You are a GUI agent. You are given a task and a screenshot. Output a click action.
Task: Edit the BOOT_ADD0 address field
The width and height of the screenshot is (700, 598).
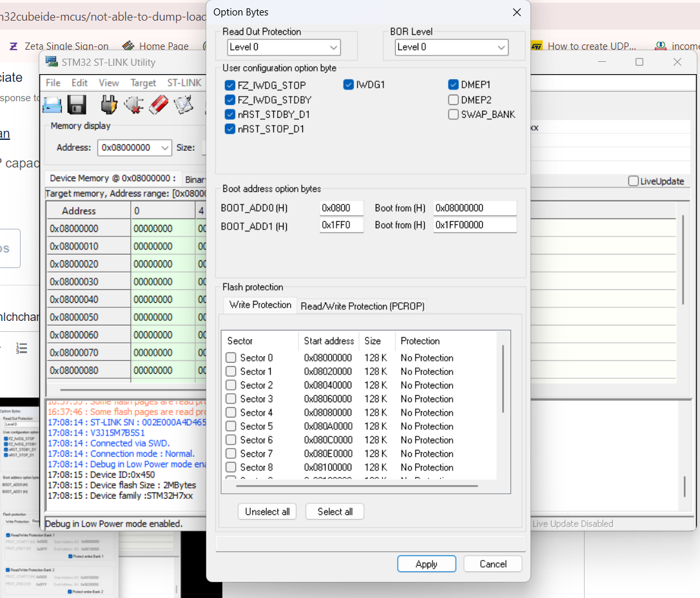pyautogui.click(x=341, y=207)
